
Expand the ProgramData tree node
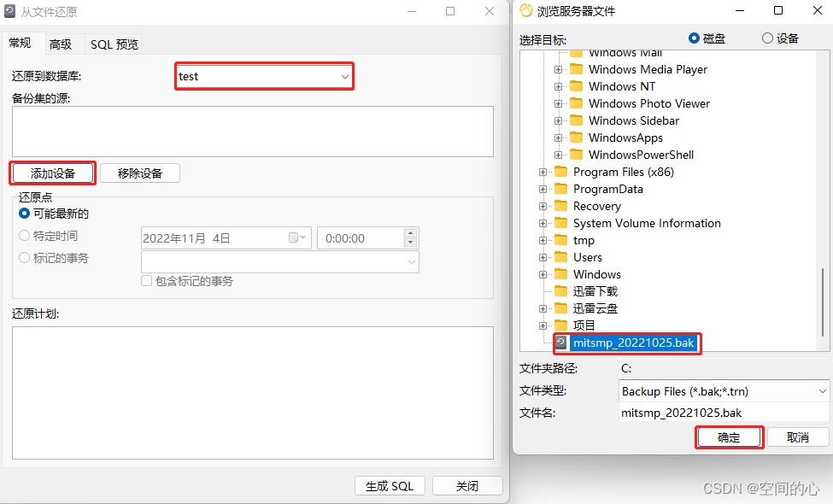543,189
